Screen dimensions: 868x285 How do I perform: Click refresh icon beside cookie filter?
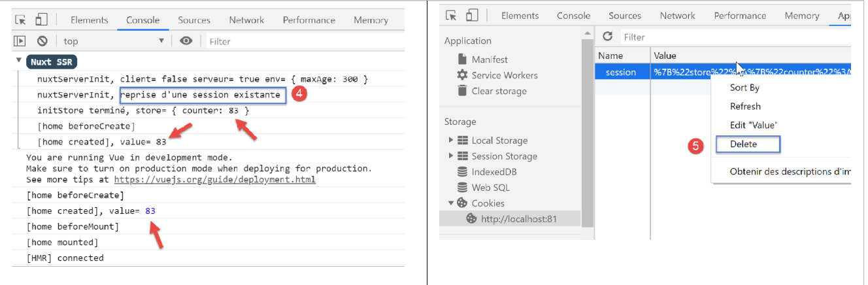(607, 37)
